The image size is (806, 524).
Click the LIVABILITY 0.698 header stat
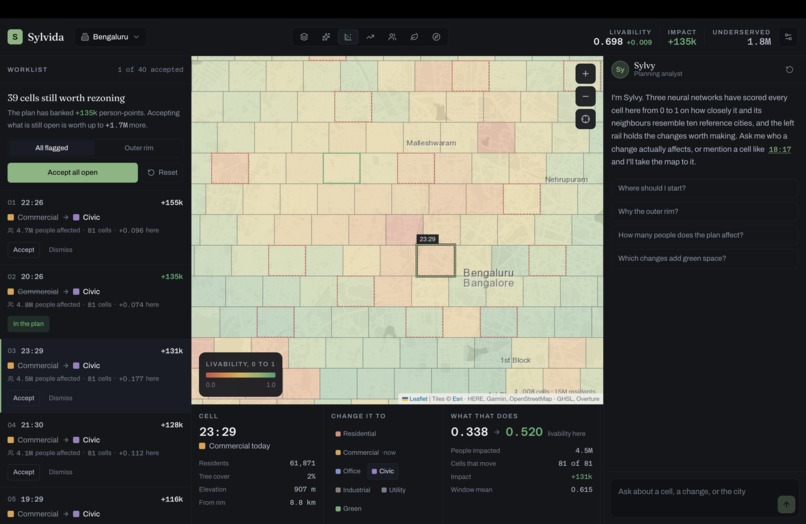(x=622, y=38)
